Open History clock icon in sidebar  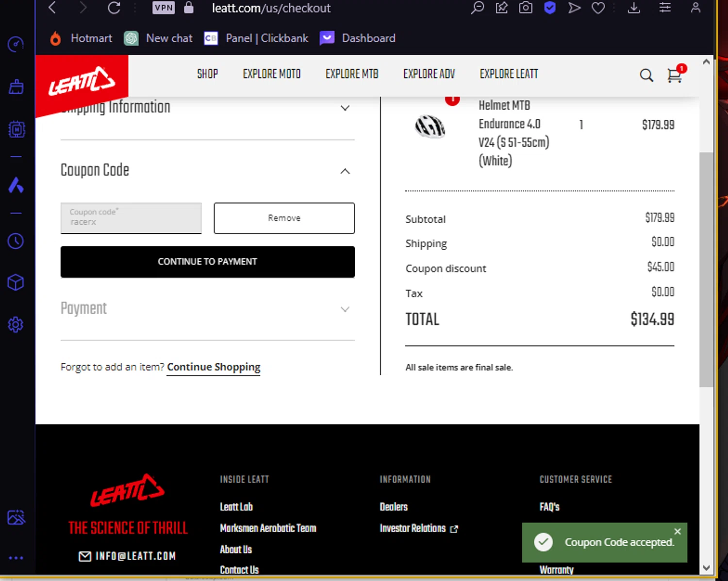coord(16,241)
